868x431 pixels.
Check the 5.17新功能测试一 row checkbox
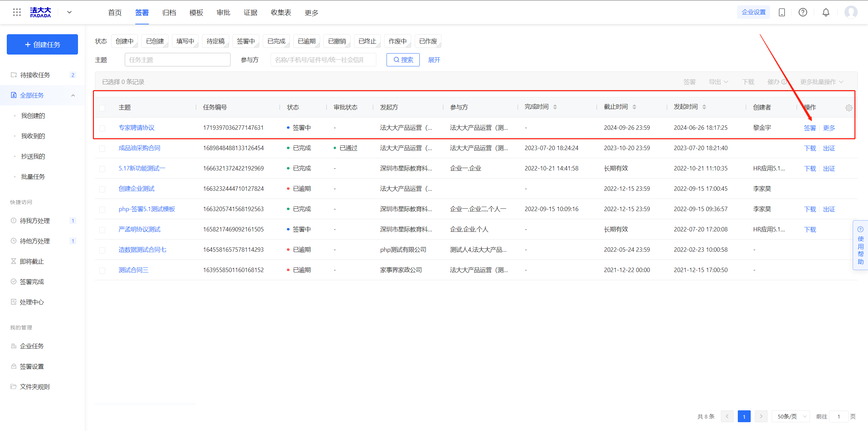coord(102,169)
